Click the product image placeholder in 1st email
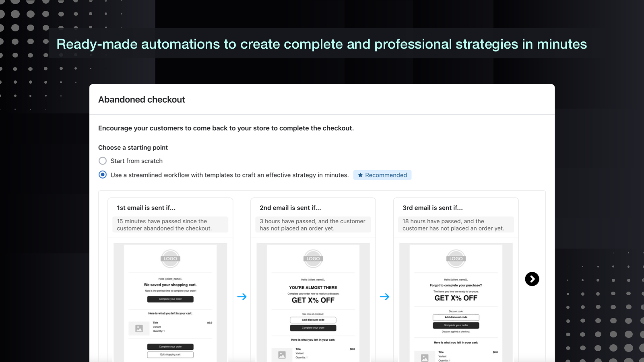This screenshot has height=362, width=644. [x=139, y=328]
